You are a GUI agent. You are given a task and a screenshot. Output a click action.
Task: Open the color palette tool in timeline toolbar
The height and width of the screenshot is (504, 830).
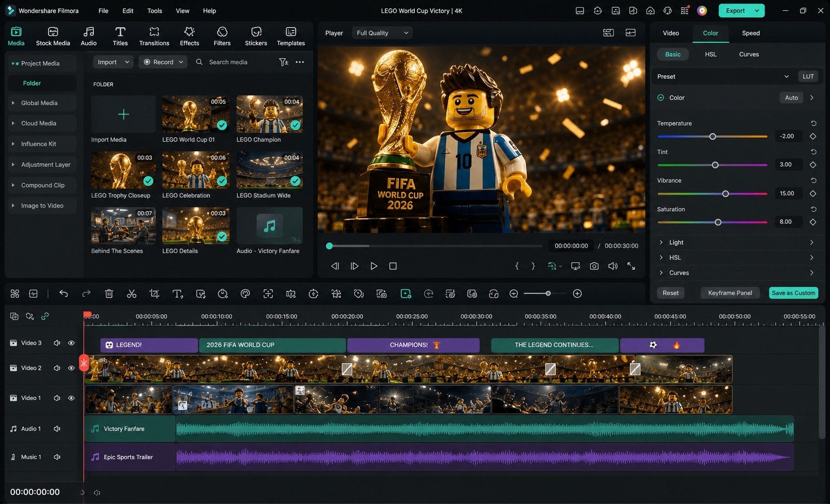tap(246, 294)
